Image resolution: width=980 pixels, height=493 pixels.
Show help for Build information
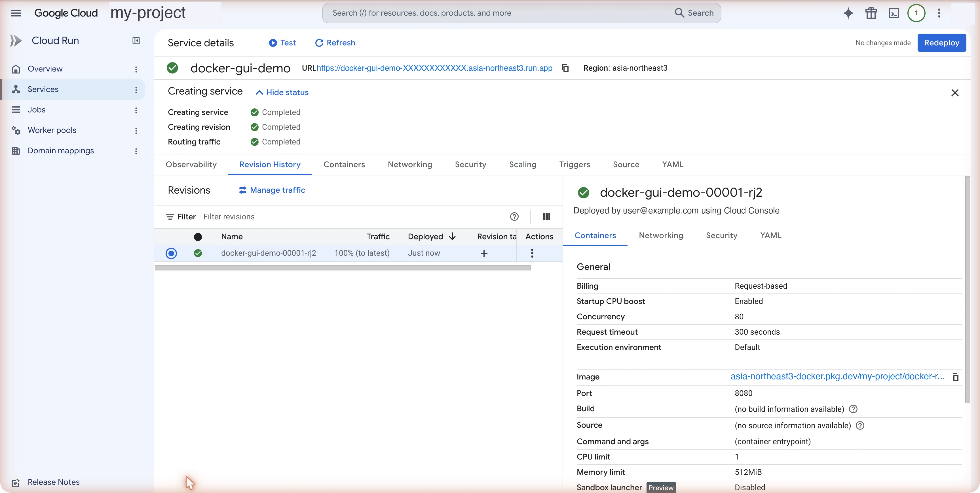853,409
